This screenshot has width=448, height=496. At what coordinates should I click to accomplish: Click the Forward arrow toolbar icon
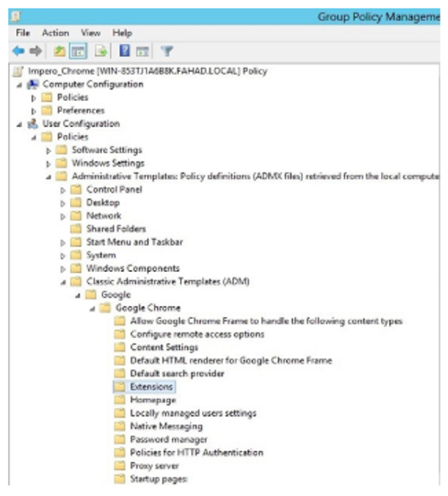click(36, 51)
